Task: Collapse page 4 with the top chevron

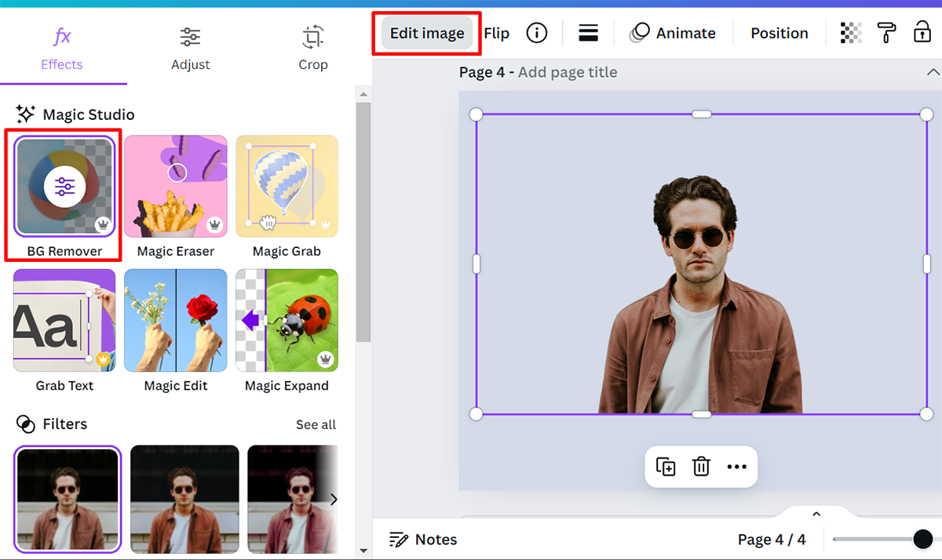Action: point(933,72)
